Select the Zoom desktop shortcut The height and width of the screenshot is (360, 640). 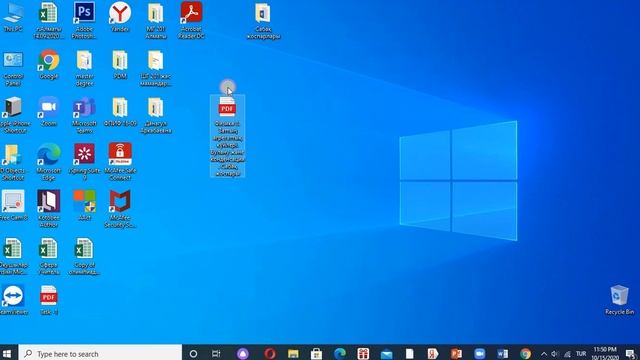point(49,111)
